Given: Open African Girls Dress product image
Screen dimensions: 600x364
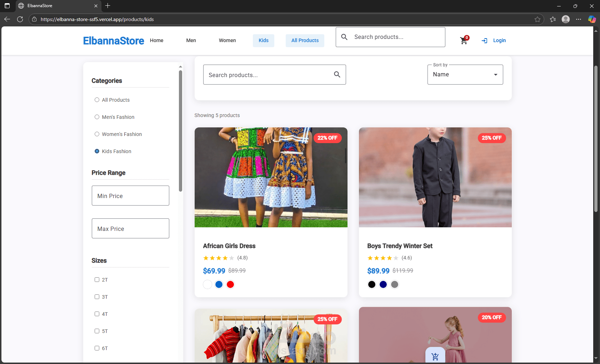Looking at the screenshot, I should 271,177.
